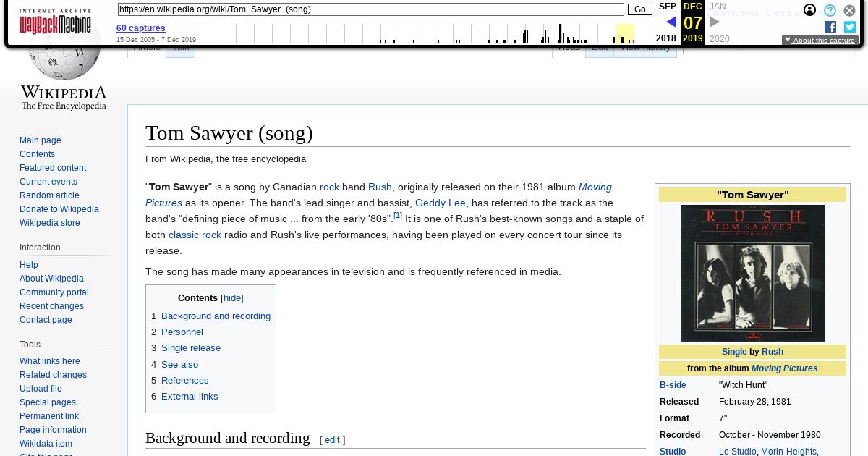Follow the Le Studio link

coord(738,452)
